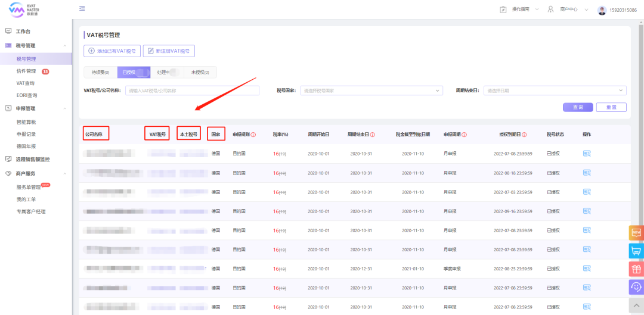This screenshot has height=315, width=644.
Task: Click the 季度申报 cell
Action: 452,269
